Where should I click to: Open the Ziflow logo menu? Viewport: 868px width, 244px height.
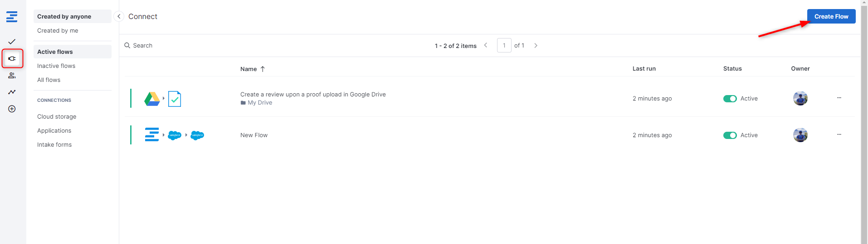(12, 17)
